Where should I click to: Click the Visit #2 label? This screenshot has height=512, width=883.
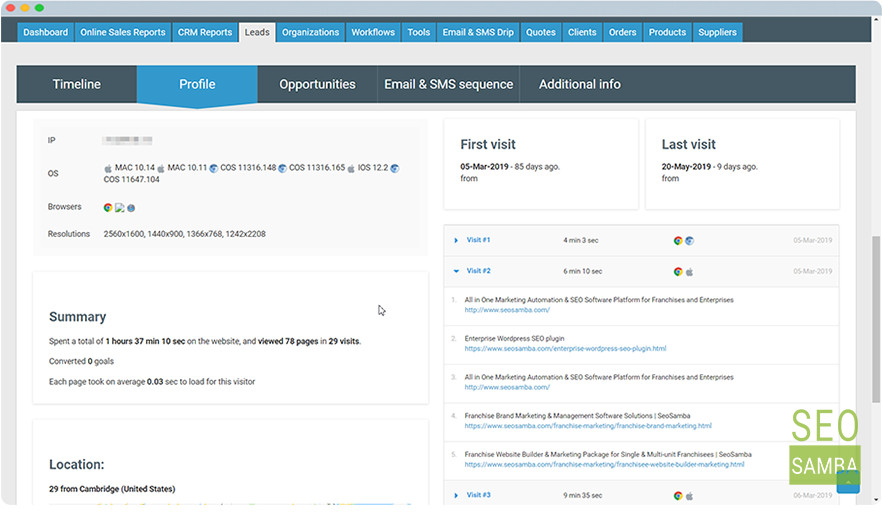(478, 271)
